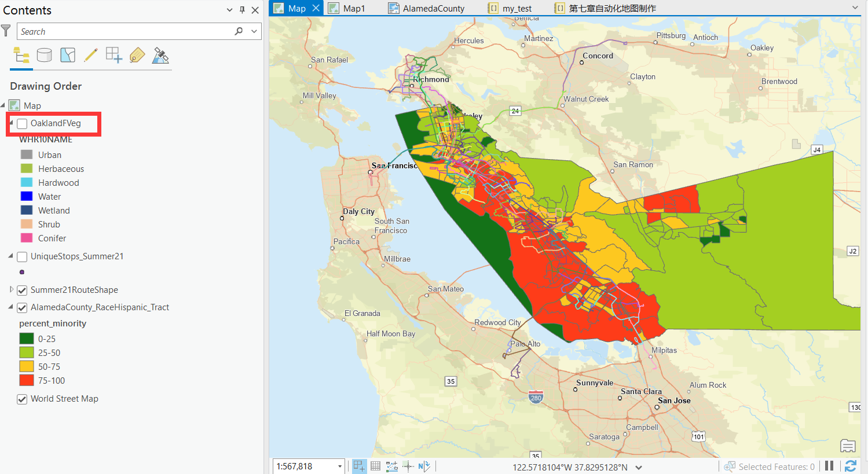
Task: Click the 75-100 red color swatch
Action: (27, 380)
